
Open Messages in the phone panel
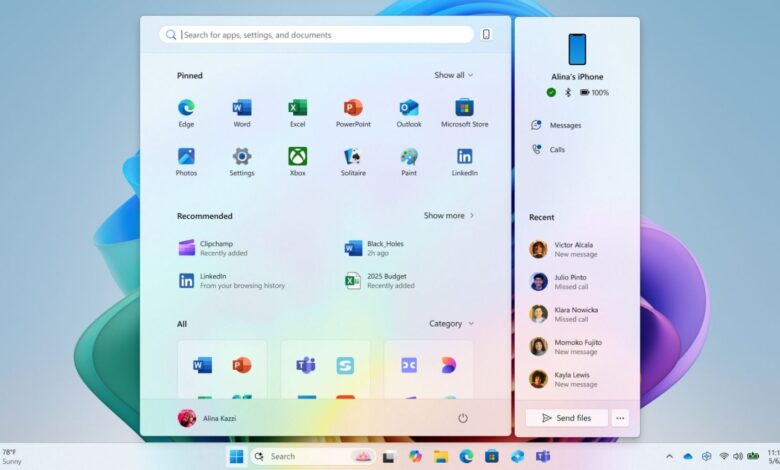pos(556,125)
